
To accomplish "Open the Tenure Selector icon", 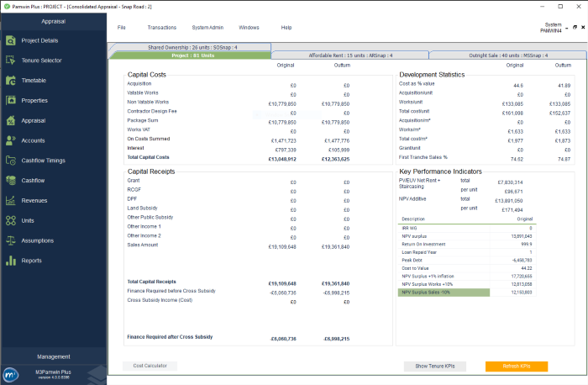I will pos(11,61).
